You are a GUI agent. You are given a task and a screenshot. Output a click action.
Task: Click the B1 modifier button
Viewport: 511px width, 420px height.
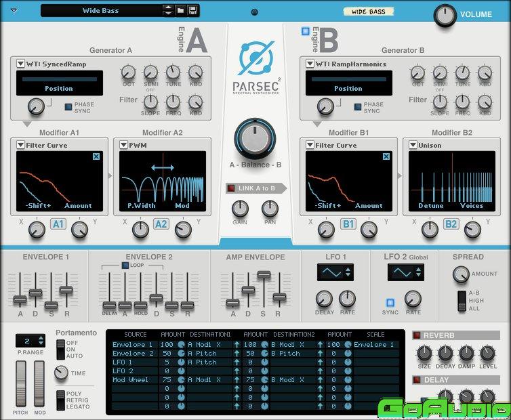point(348,224)
